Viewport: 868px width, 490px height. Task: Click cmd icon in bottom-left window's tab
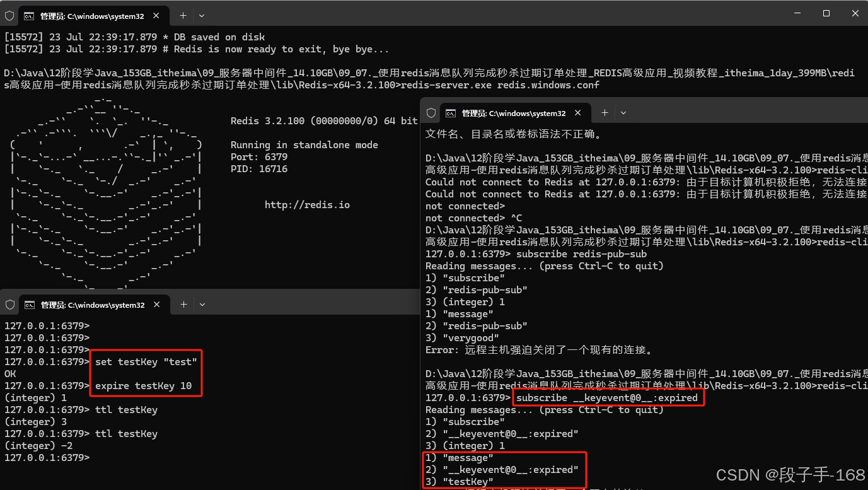click(x=29, y=305)
